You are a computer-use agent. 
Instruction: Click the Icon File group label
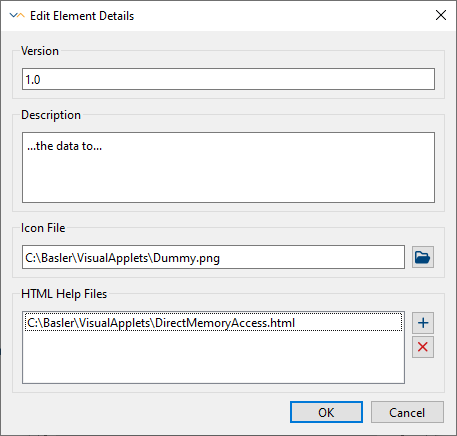43,228
